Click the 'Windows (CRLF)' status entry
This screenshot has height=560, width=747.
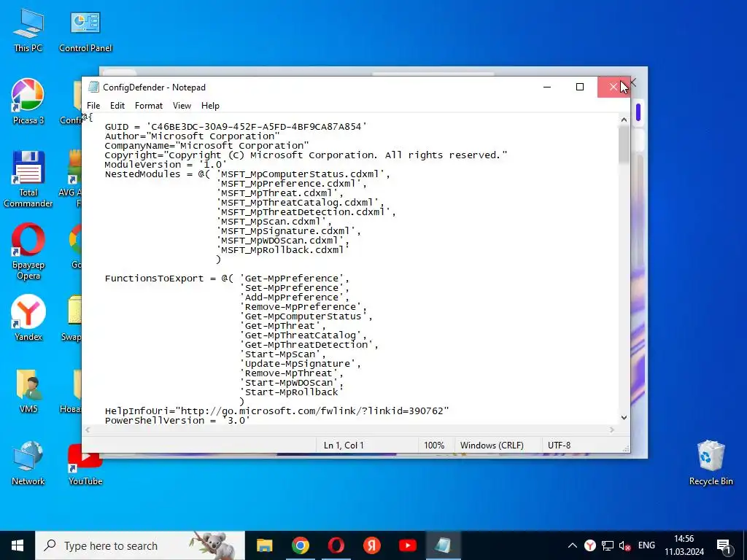click(x=492, y=446)
